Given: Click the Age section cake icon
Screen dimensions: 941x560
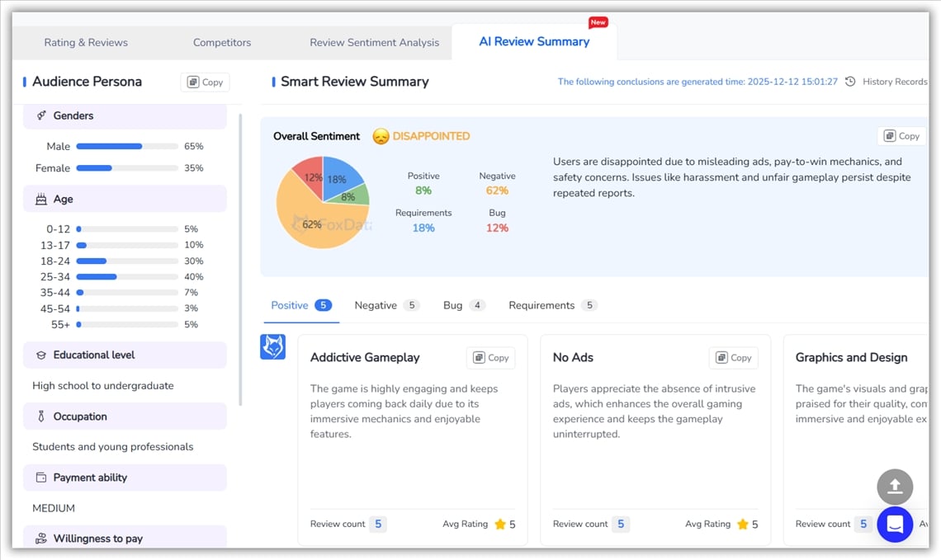Looking at the screenshot, I should pyautogui.click(x=41, y=200).
